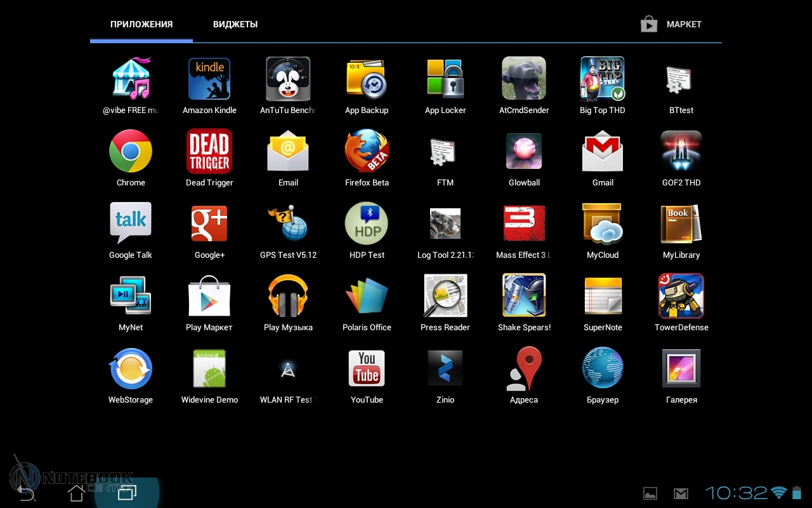Launch Dead Trigger game
Viewport: 812px width, 508px height.
[209, 152]
